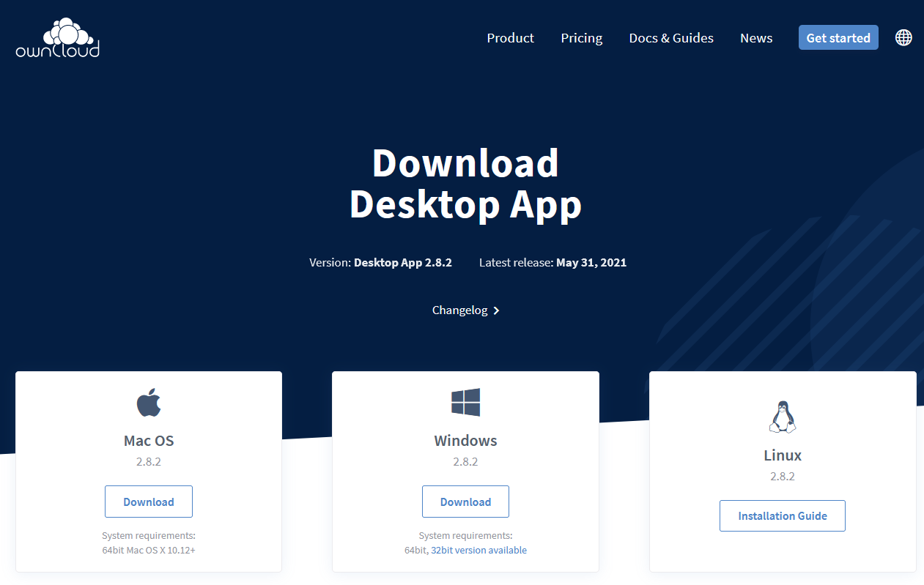
Task: Click the Windows logo icon
Action: point(465,403)
